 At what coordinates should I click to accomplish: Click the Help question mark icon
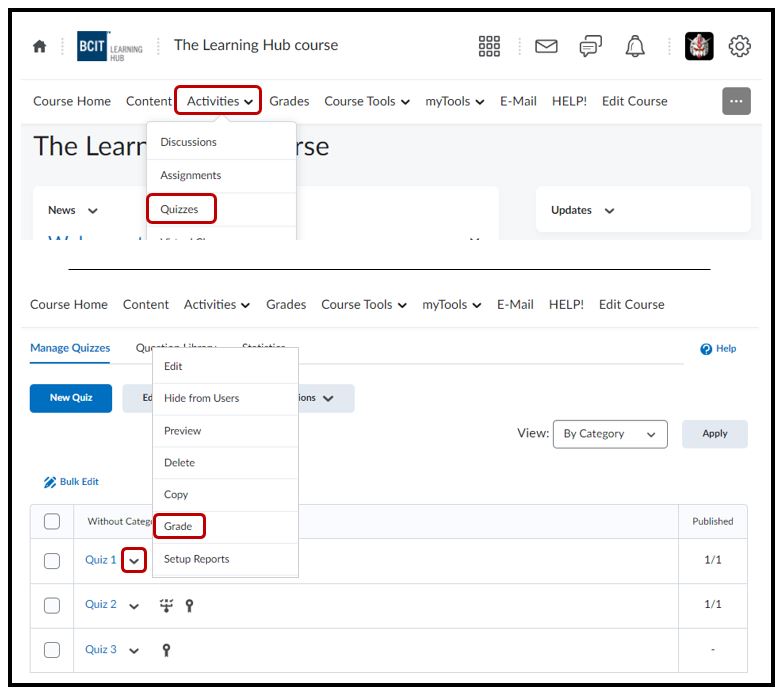(x=706, y=349)
